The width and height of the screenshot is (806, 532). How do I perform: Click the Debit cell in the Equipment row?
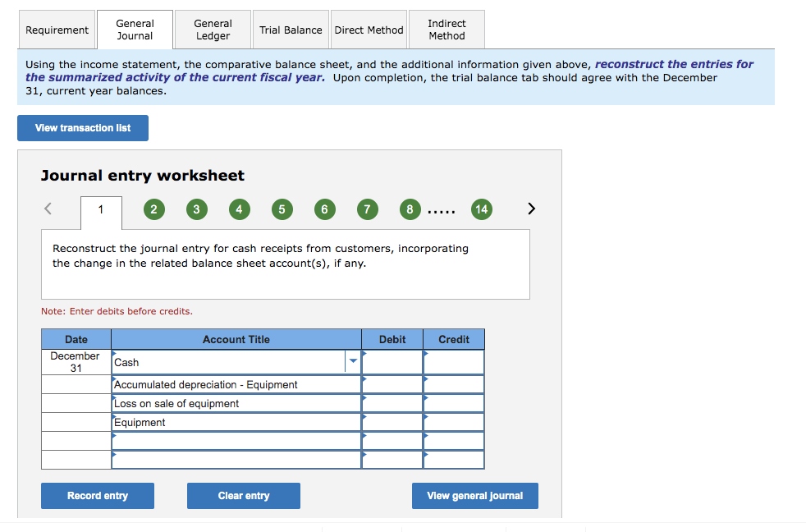[x=392, y=423]
